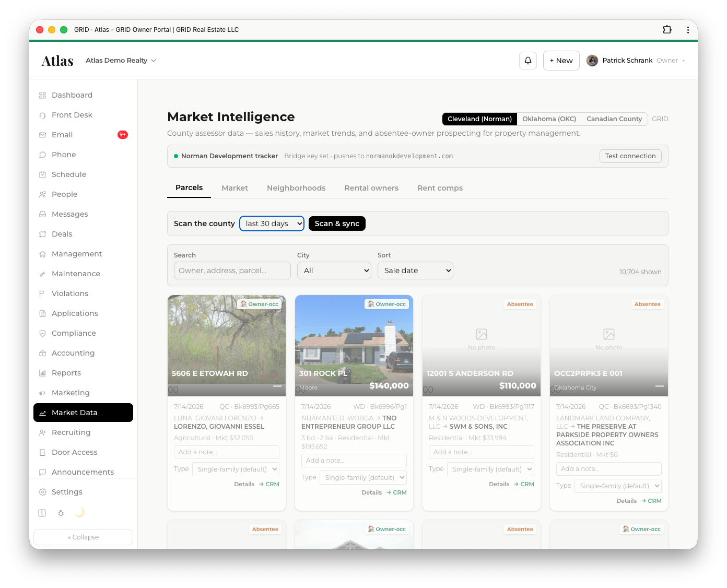
Task: Open Details for 12001 S Anderson Rd
Action: [x=499, y=484]
